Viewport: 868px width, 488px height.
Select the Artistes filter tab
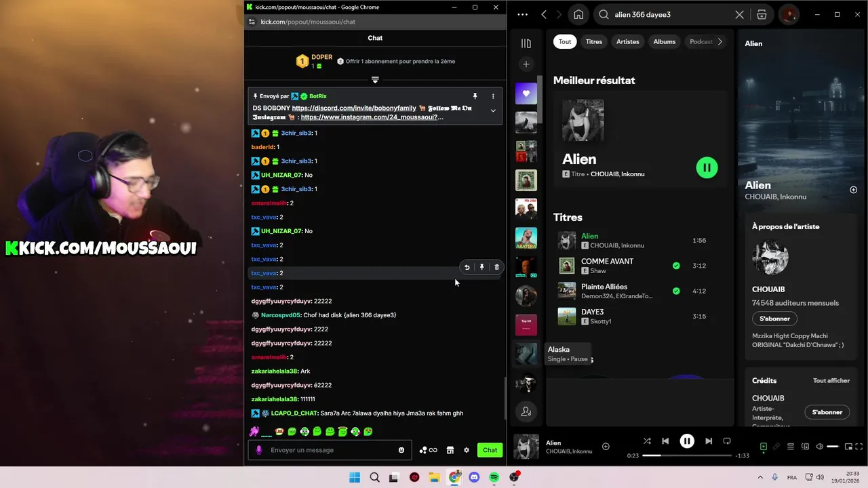628,41
